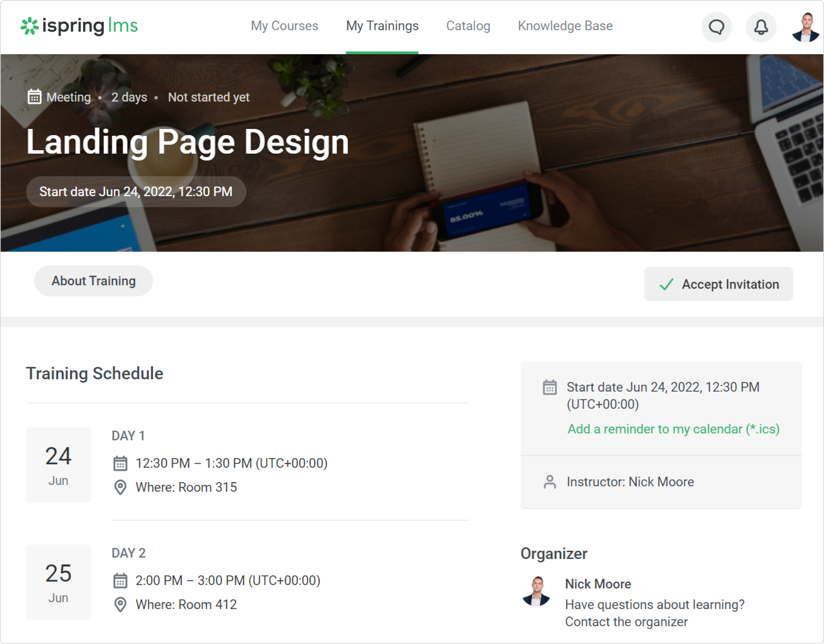Click the 24 Jun date tile
Viewport: 824px width, 644px height.
pos(58,465)
